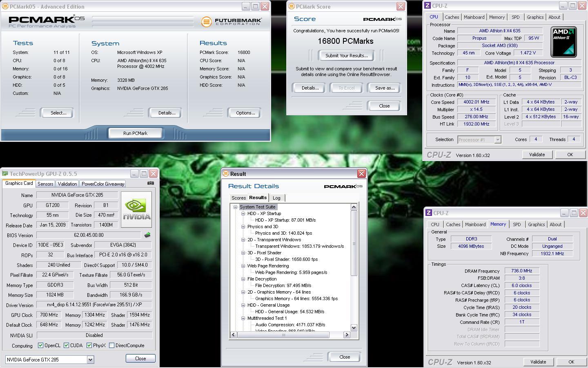Select 'Web Page Rendering: 5.959 pages/s' row

click(x=291, y=272)
